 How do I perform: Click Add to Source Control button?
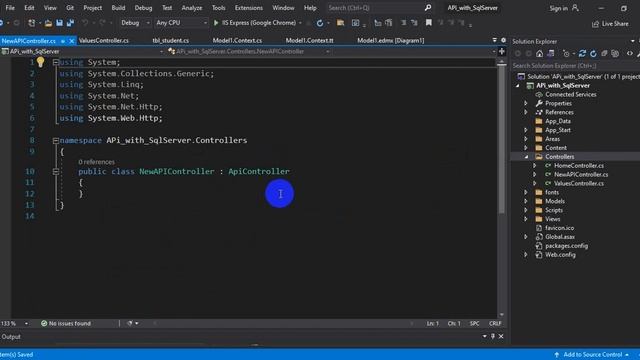pos(592,354)
